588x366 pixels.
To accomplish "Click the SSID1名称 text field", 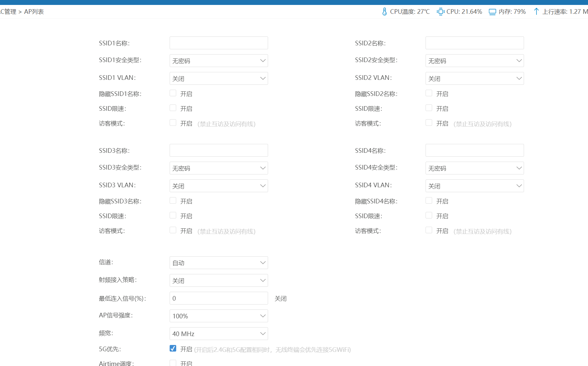I will pos(219,43).
